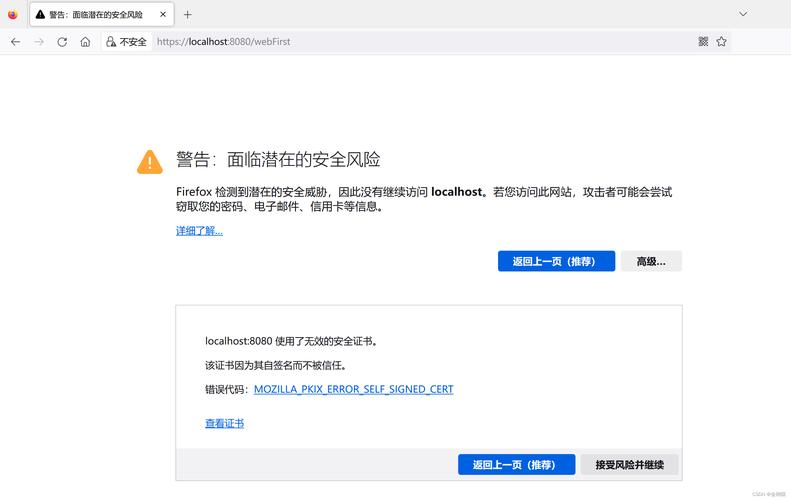The image size is (791, 500).
Task: Click lower 返回上一页（推荐）button in panel
Action: click(x=517, y=464)
